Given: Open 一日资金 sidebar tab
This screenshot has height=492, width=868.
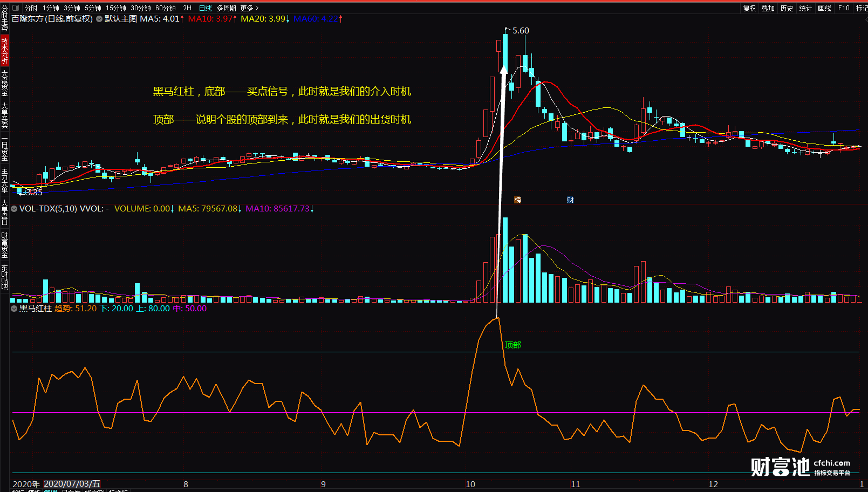Looking at the screenshot, I should [4, 149].
